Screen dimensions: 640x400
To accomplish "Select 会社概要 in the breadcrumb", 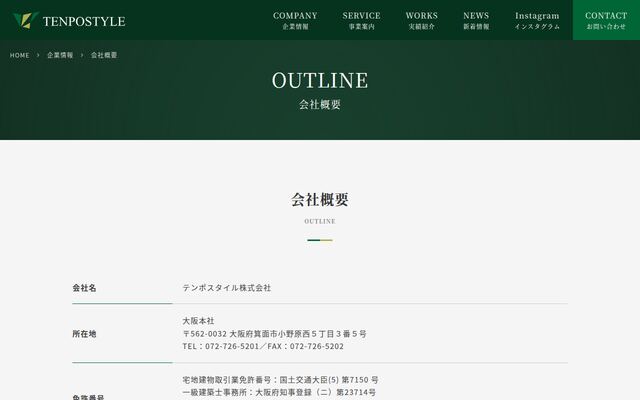I will pyautogui.click(x=104, y=55).
